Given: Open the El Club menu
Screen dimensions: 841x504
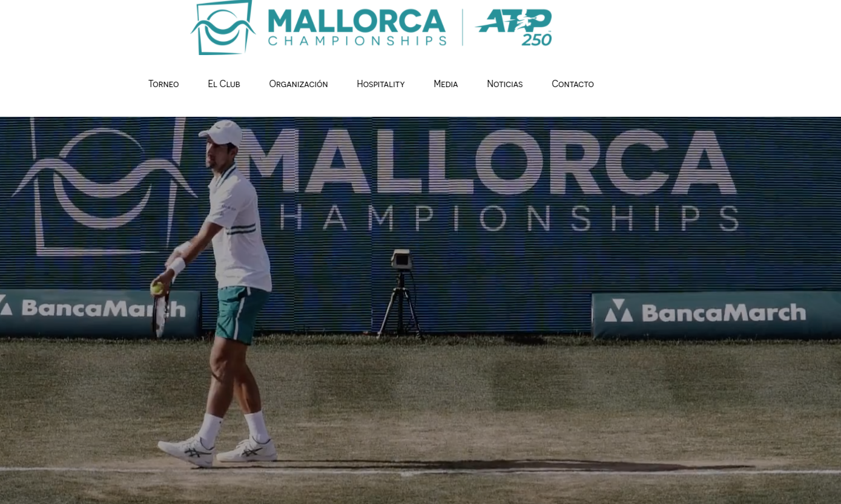Looking at the screenshot, I should point(224,84).
